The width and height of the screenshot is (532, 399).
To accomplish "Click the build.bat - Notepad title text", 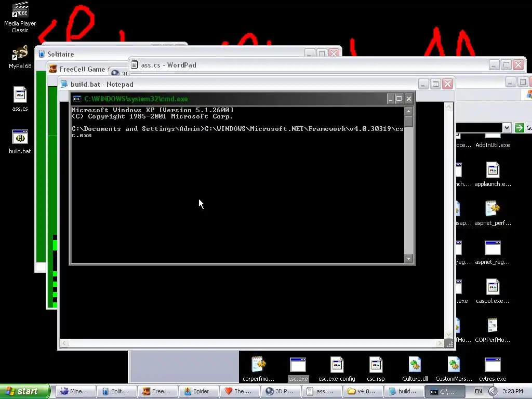I will pyautogui.click(x=102, y=84).
